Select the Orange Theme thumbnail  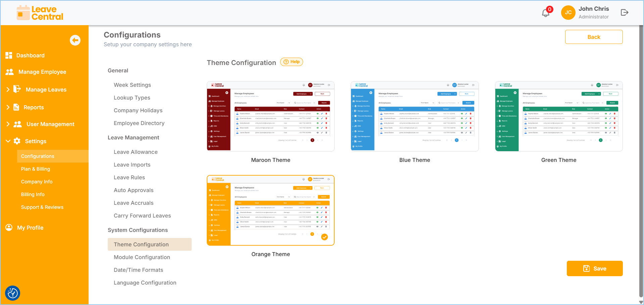(270, 210)
